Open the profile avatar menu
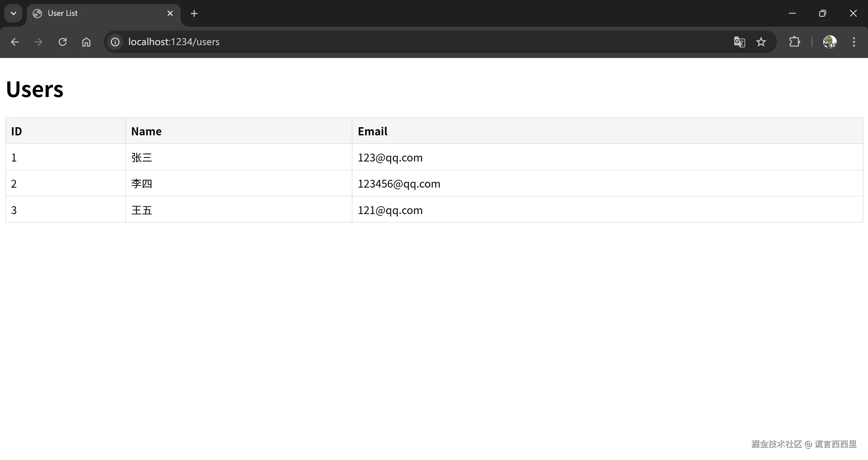The height and width of the screenshot is (460, 868). point(829,42)
